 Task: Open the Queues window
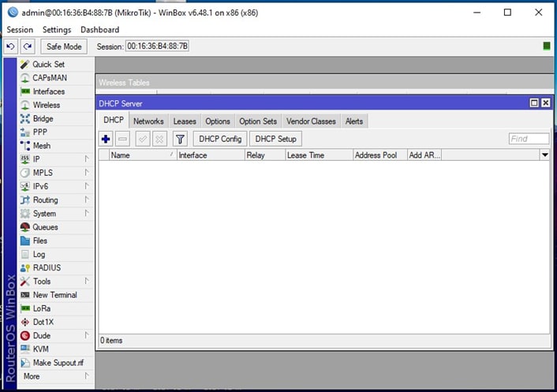(45, 227)
